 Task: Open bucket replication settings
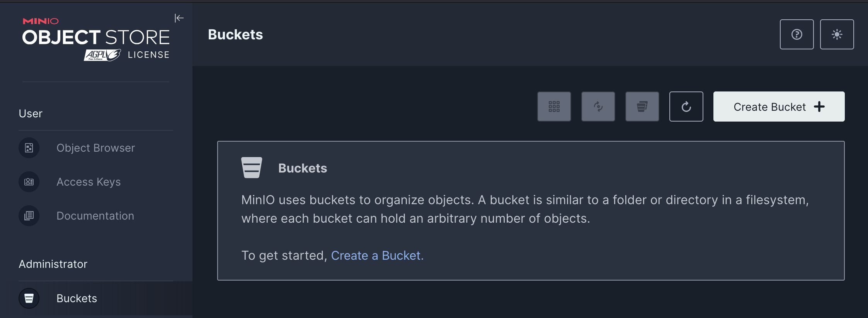598,107
